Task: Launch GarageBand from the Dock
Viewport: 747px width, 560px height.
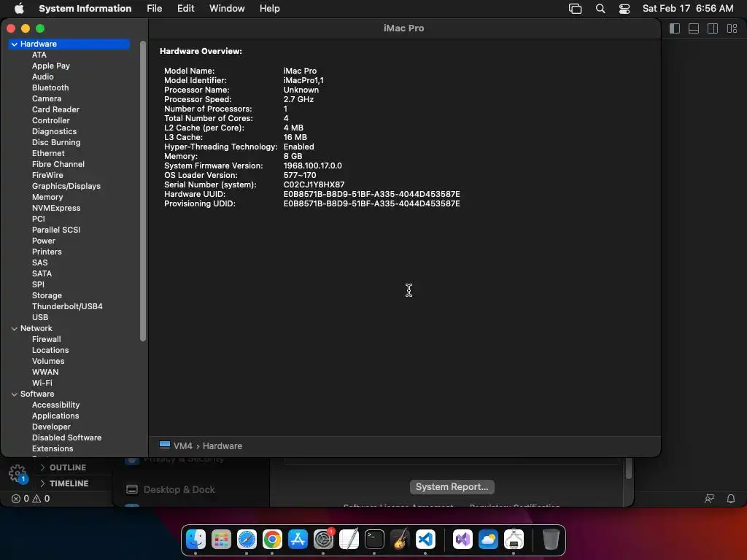Action: [x=400, y=540]
